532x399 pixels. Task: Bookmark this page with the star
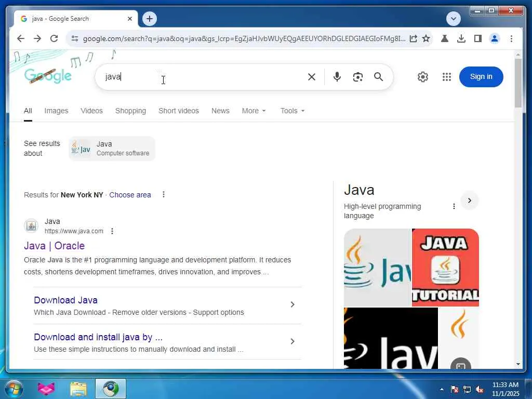click(426, 38)
